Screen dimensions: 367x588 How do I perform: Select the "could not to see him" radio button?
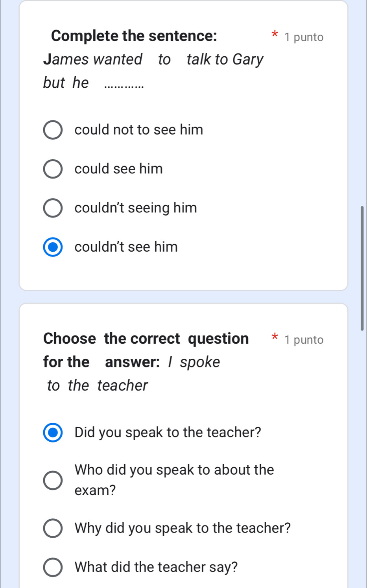click(53, 130)
